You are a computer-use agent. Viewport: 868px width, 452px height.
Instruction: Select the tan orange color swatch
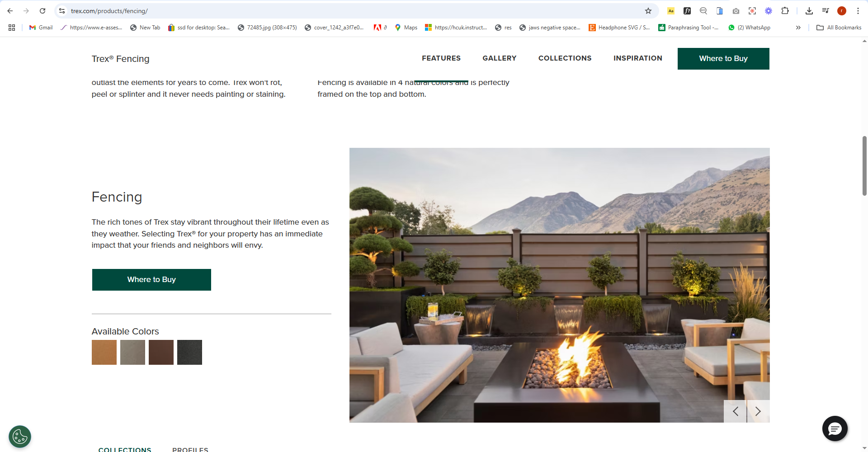pyautogui.click(x=104, y=352)
